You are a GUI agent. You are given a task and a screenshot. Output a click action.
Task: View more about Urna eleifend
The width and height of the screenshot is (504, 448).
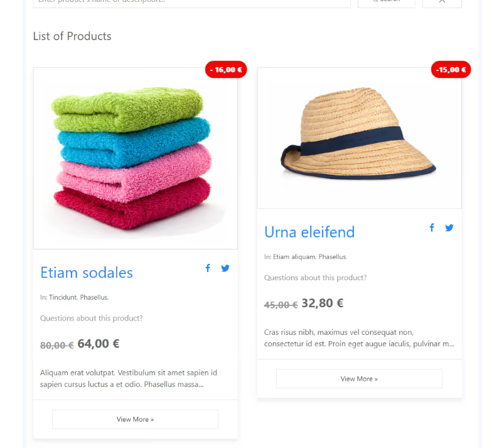coord(359,379)
